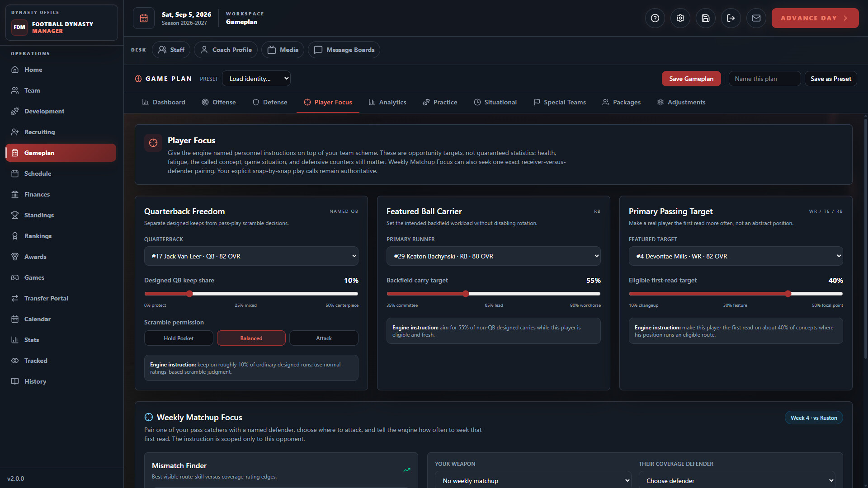868x488 pixels.
Task: Go to Recruiting in the sidebar
Action: [61, 132]
